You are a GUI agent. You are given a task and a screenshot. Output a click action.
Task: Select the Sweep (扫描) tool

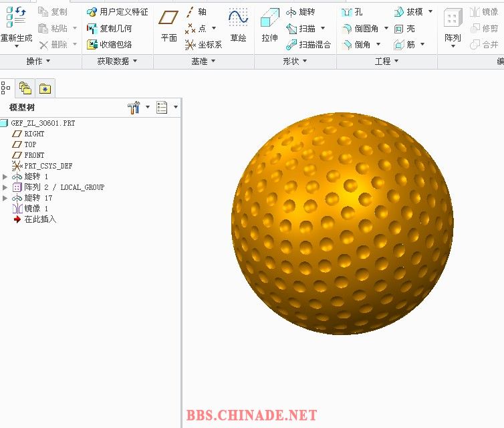pos(301,28)
